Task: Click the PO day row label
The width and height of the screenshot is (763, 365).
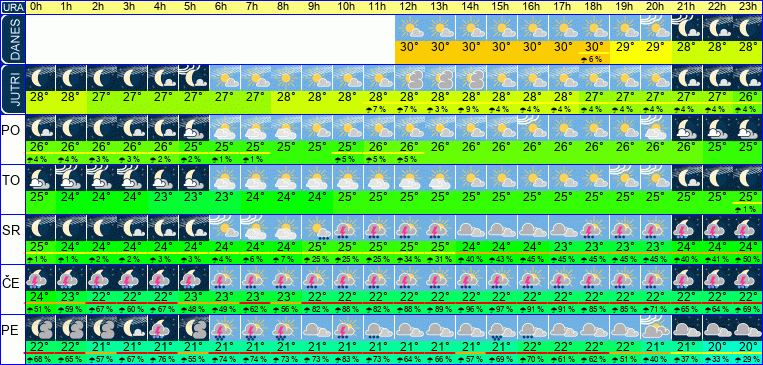Action: point(11,131)
